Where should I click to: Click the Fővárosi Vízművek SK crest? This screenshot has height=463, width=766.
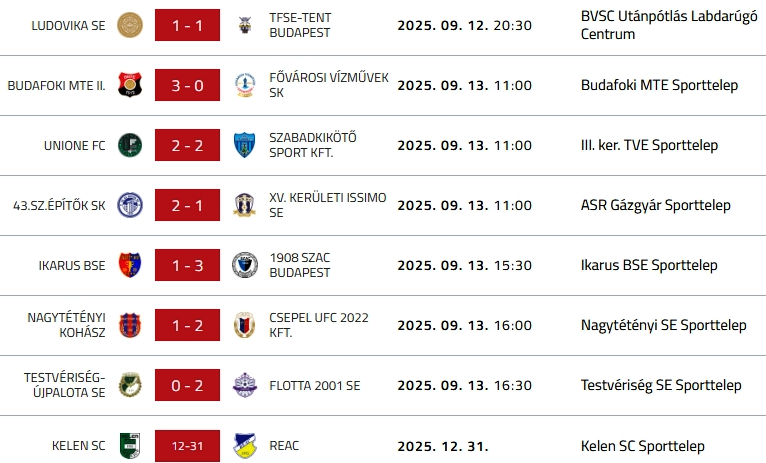click(x=244, y=85)
